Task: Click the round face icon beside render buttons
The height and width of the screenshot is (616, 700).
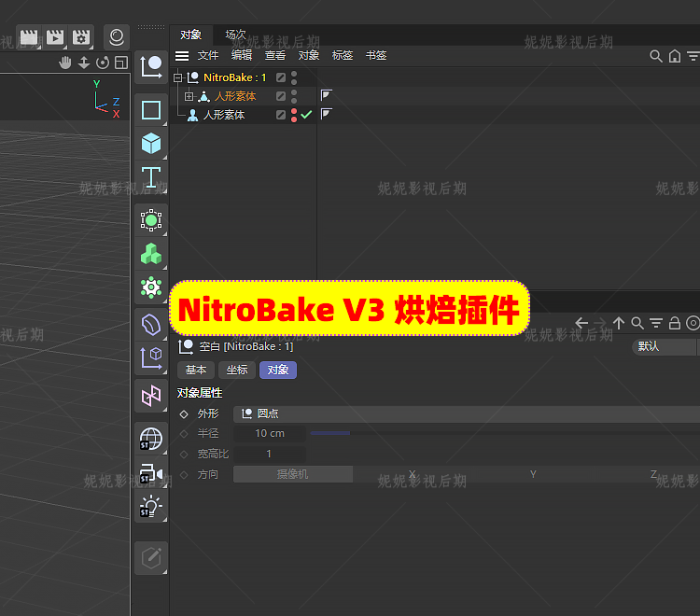Action: (x=117, y=37)
